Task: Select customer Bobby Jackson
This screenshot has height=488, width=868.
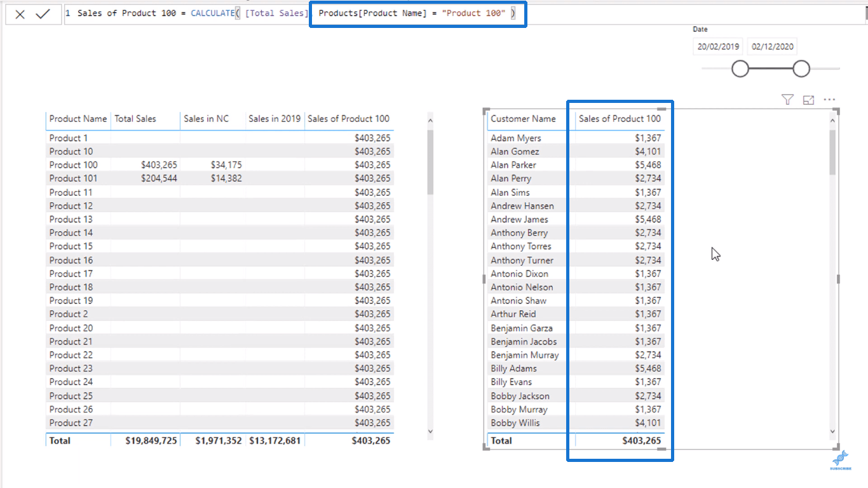Action: pyautogui.click(x=520, y=396)
